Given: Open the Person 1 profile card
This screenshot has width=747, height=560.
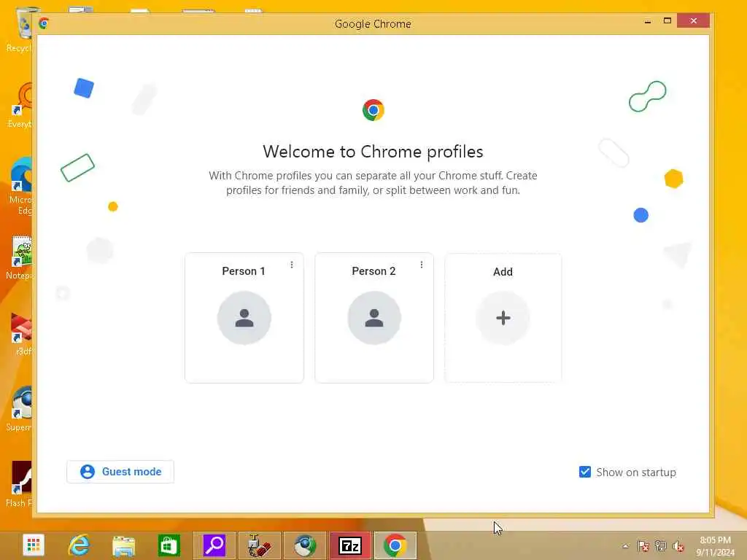Looking at the screenshot, I should [x=244, y=318].
